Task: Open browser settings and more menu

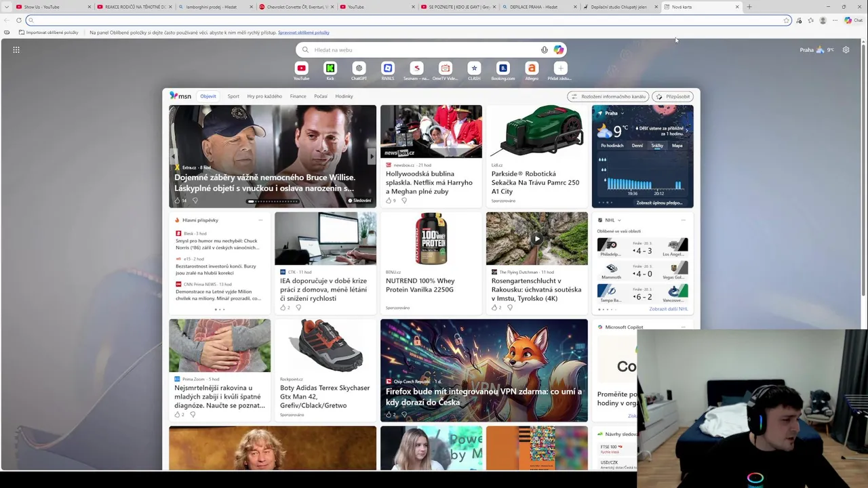Action: click(x=835, y=20)
